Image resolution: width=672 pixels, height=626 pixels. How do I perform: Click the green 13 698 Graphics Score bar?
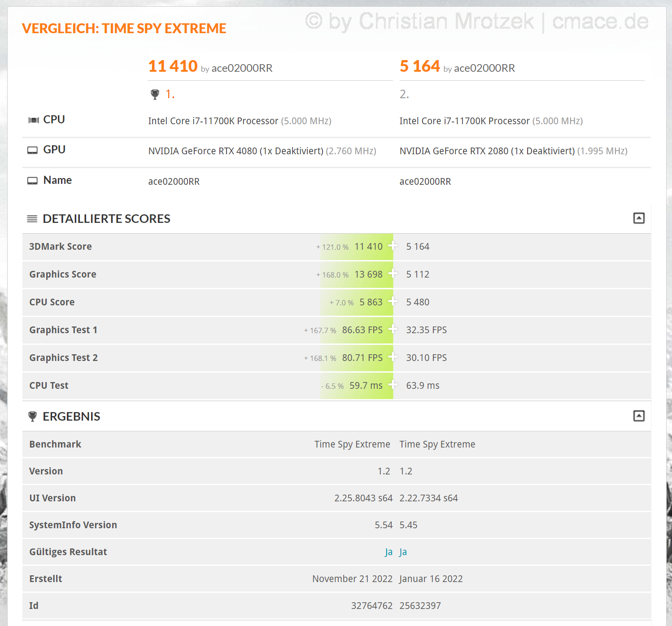click(x=368, y=274)
